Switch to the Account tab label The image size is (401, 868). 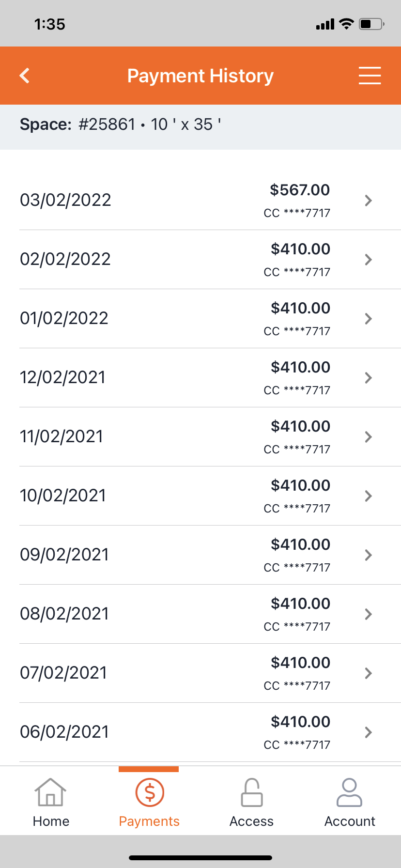point(350,821)
